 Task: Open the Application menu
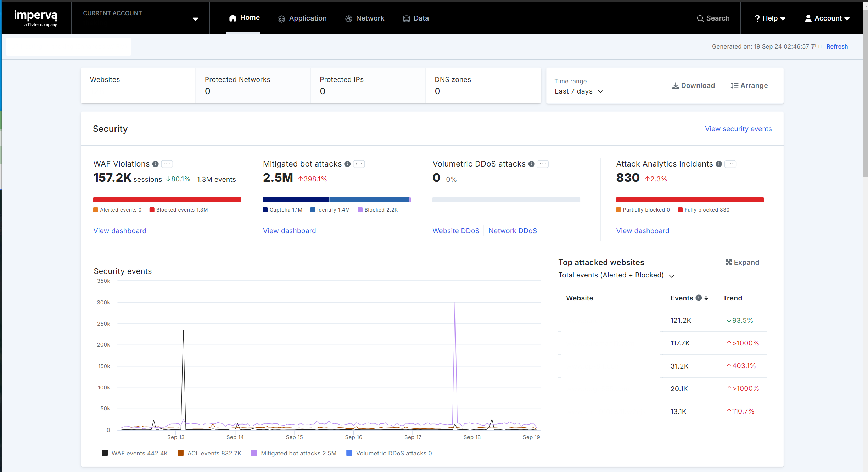(x=302, y=18)
